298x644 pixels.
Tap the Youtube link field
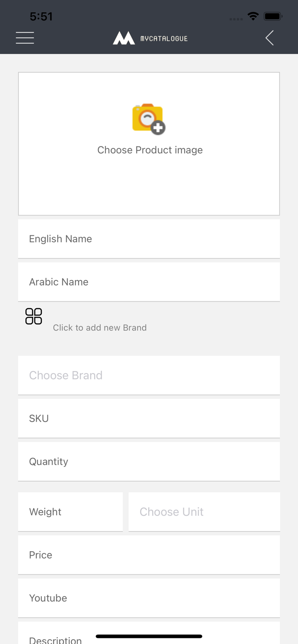[x=149, y=598]
